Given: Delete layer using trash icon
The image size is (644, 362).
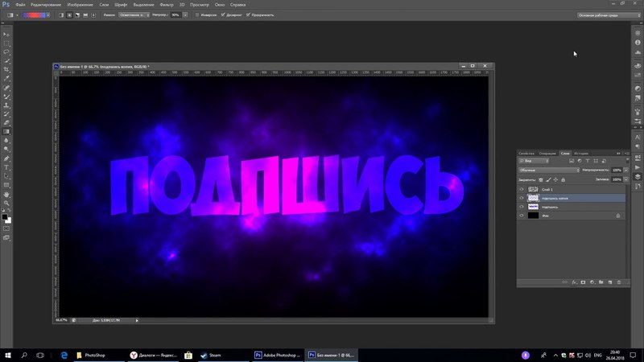Looking at the screenshot, I should (x=620, y=282).
